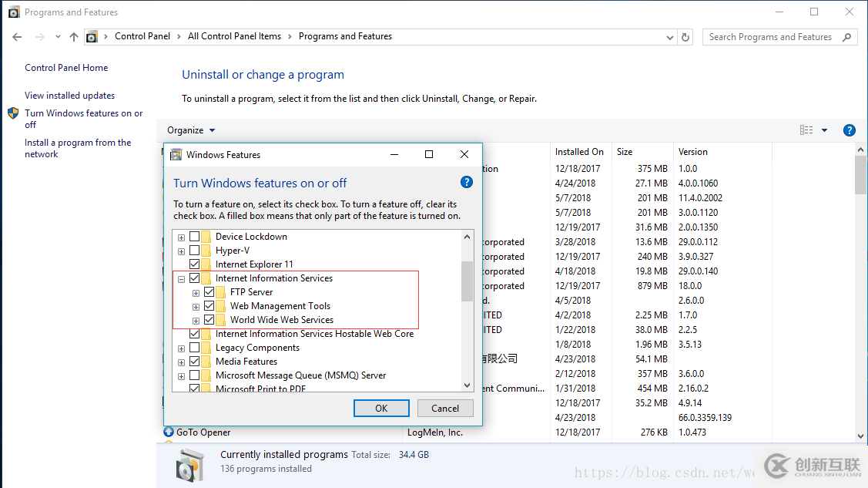Click the search magnifier icon
The image size is (868, 488).
(x=846, y=37)
